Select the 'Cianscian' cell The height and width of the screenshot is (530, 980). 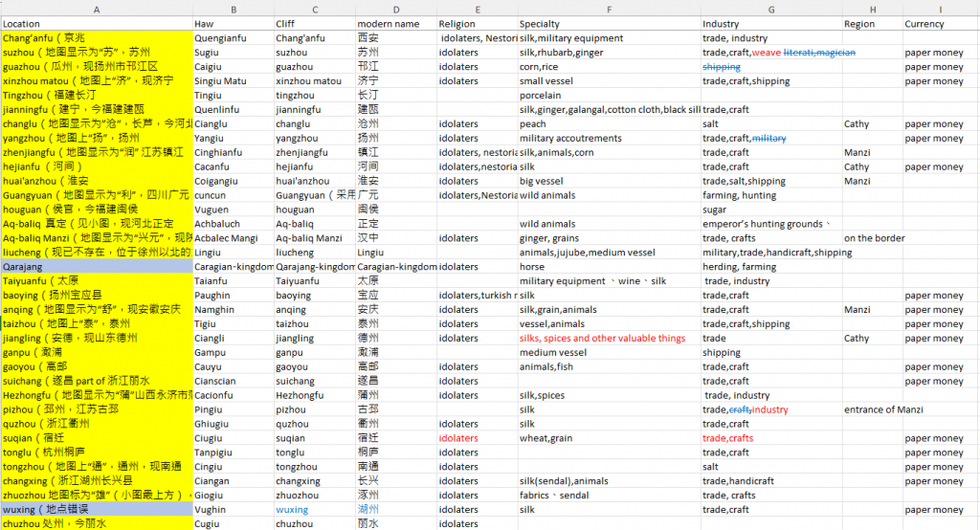coord(234,381)
